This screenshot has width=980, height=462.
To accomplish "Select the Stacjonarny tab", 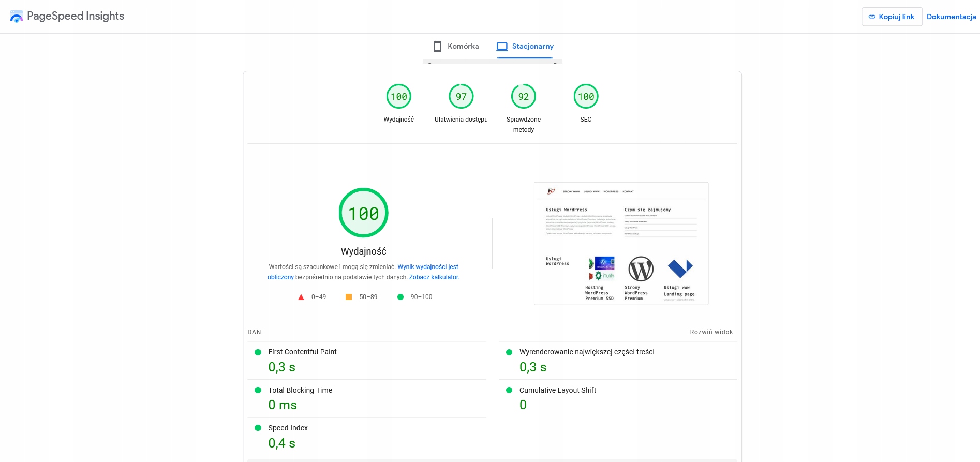I will [x=525, y=47].
